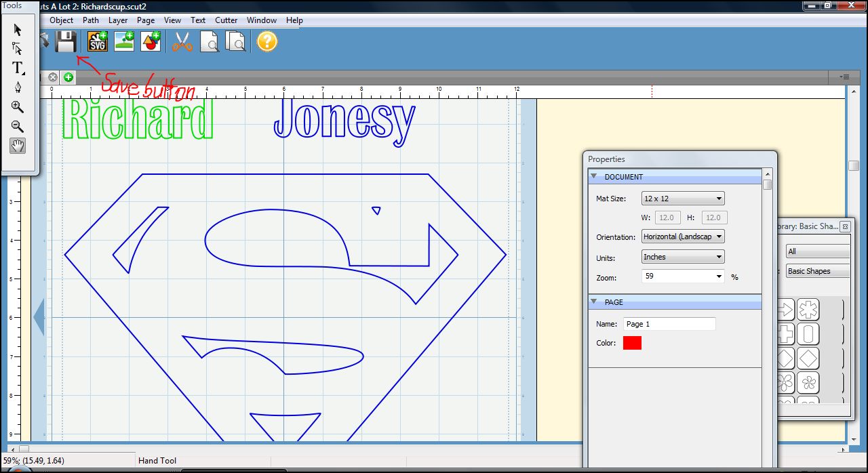Open the Page menu
Image resolution: width=868 pixels, height=473 pixels.
pos(146,20)
